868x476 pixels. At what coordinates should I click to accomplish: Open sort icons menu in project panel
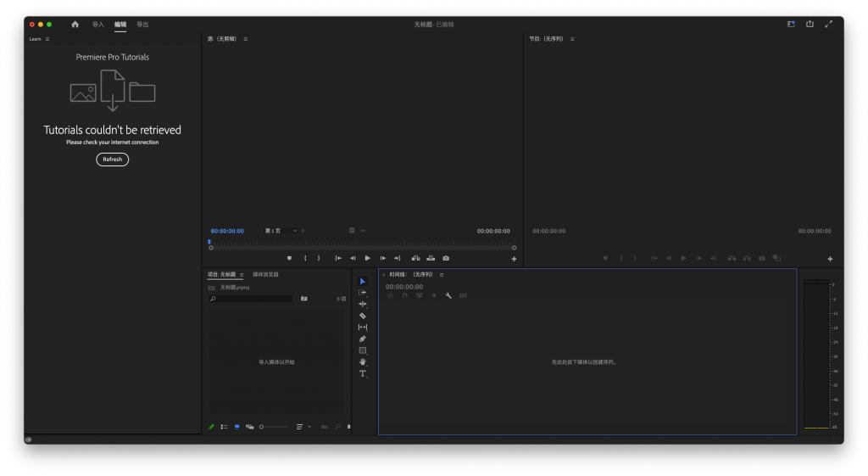coord(299,427)
